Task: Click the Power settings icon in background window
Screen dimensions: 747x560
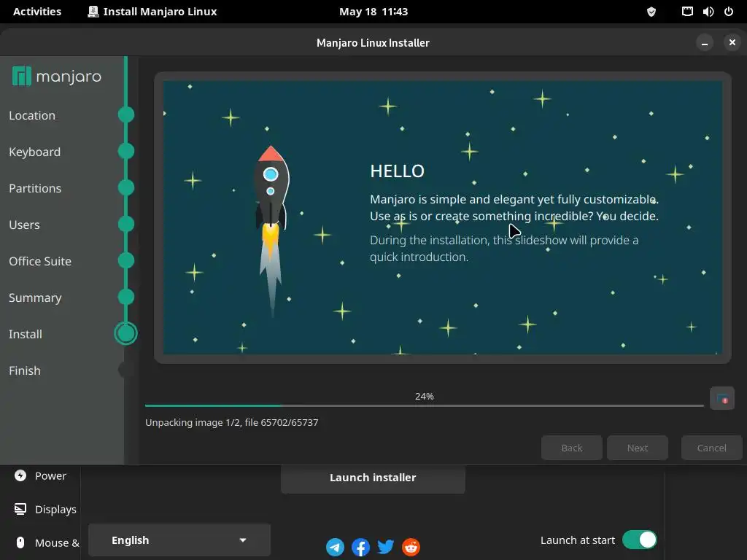Action: pos(20,475)
